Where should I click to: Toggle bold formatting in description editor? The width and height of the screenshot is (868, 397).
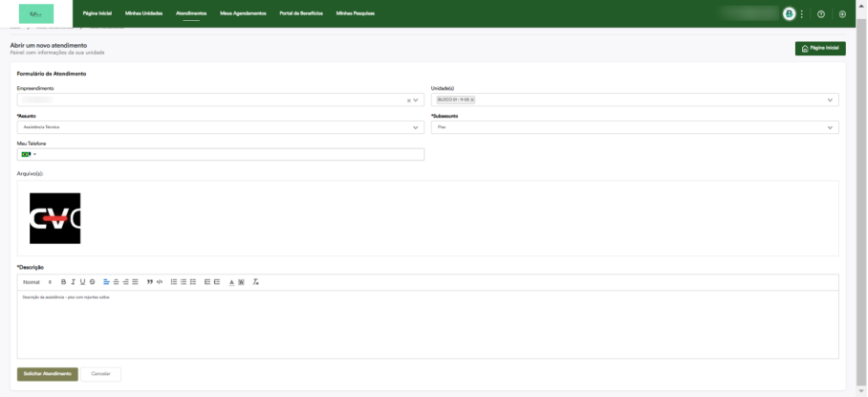[x=64, y=282]
